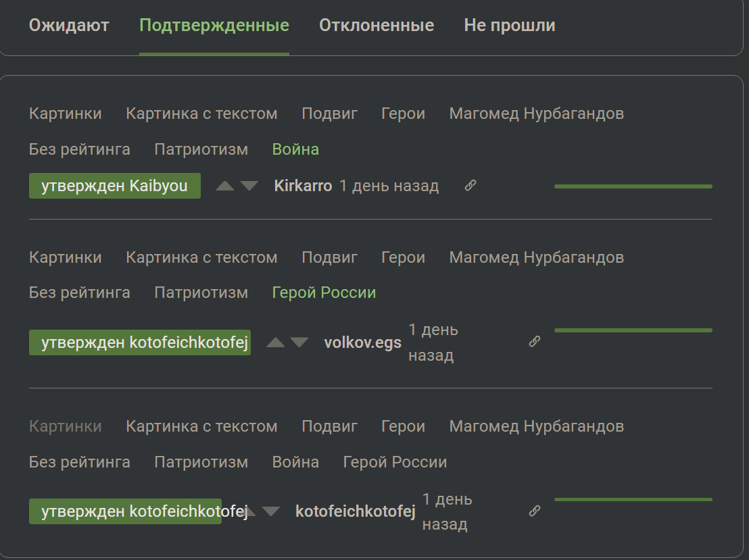Downvote the entry posted by Kirkarro
The width and height of the screenshot is (749, 560).
point(249,186)
